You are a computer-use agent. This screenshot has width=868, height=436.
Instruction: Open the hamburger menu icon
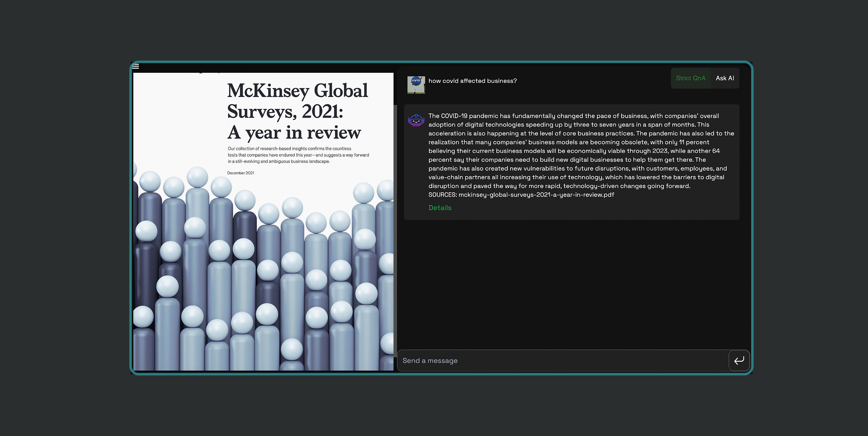135,66
